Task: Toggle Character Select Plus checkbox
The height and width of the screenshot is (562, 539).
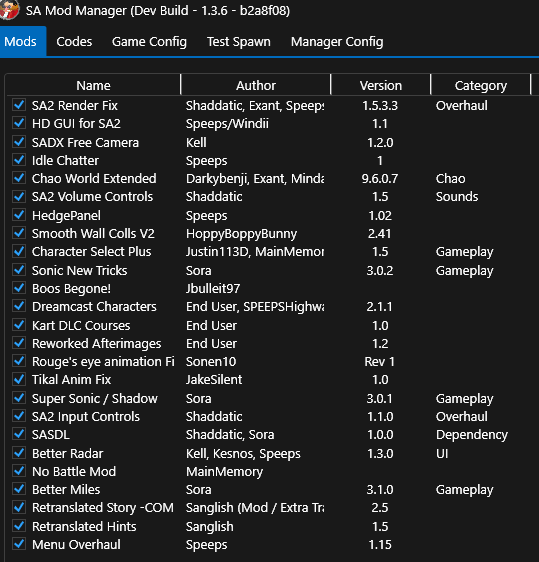Action: pos(19,251)
